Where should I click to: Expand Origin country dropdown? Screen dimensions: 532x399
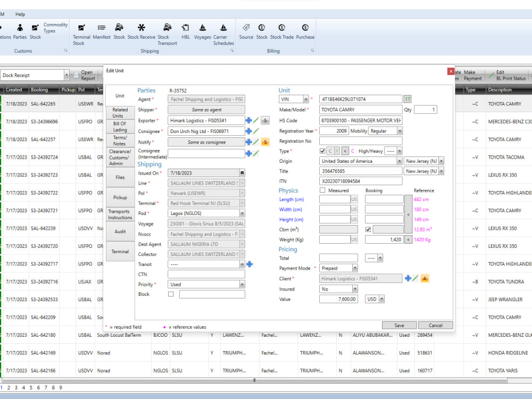pyautogui.click(x=400, y=161)
